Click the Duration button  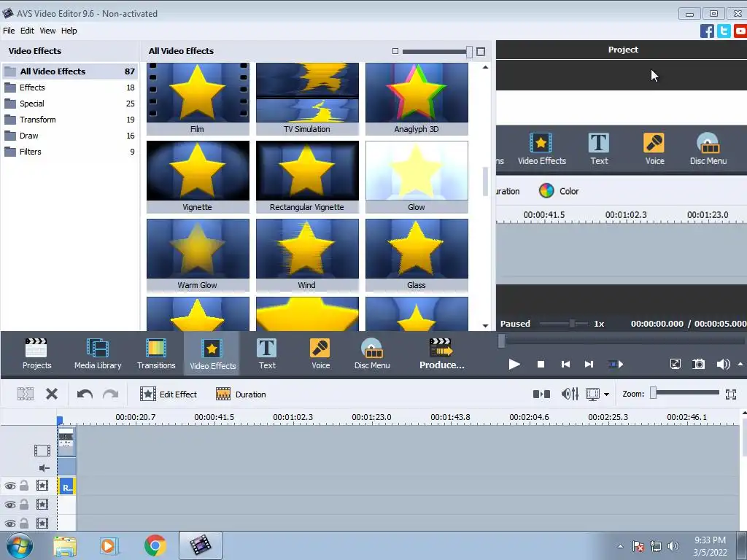coord(241,394)
